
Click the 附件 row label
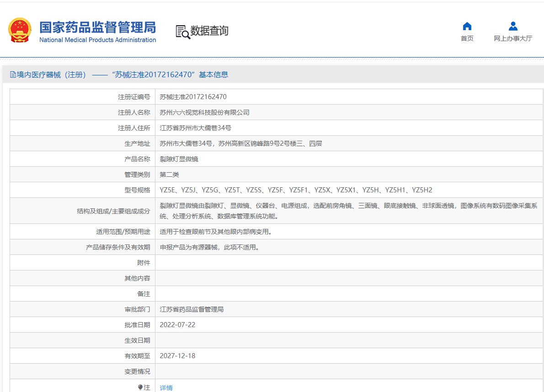(x=144, y=263)
